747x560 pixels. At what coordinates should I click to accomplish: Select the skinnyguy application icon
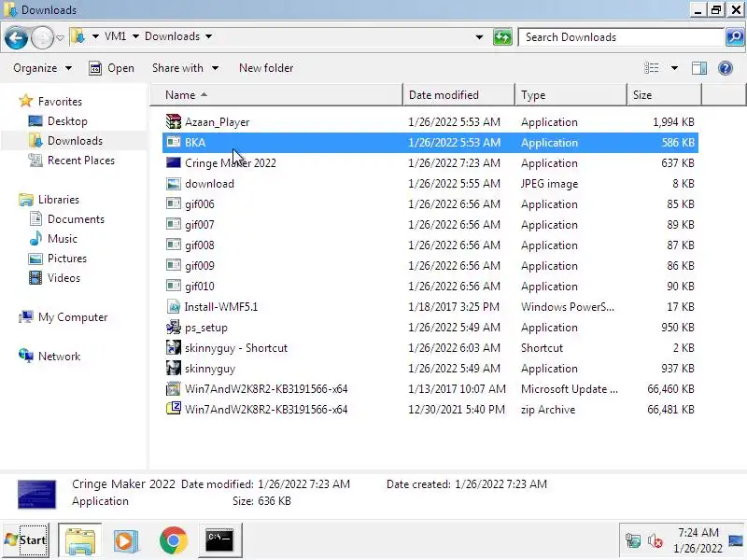tap(174, 368)
